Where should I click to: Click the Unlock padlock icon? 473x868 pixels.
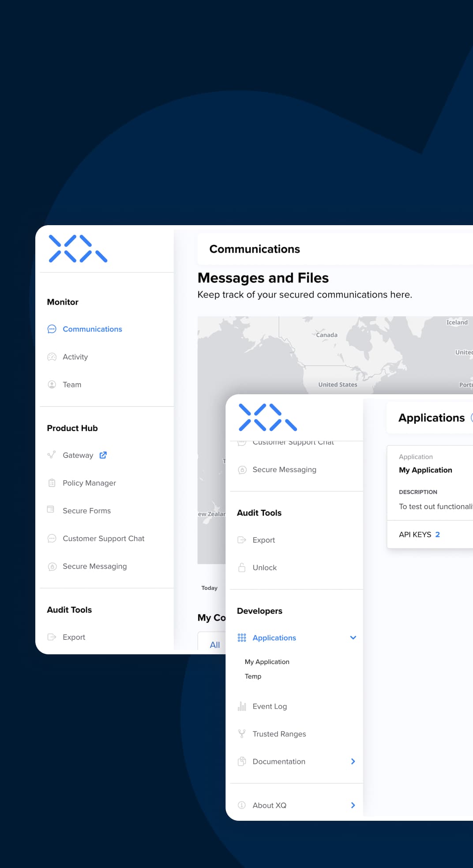(242, 567)
